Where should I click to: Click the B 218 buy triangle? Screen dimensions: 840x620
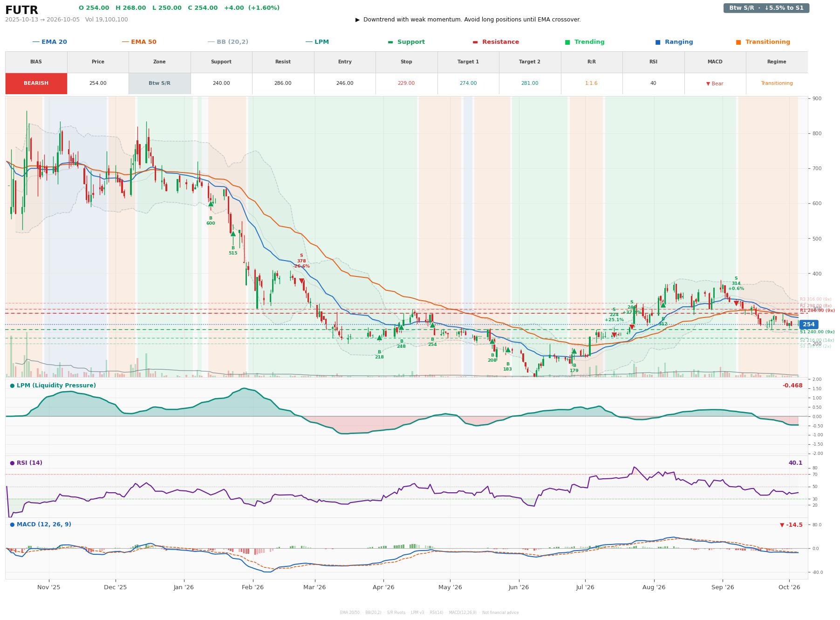click(379, 337)
